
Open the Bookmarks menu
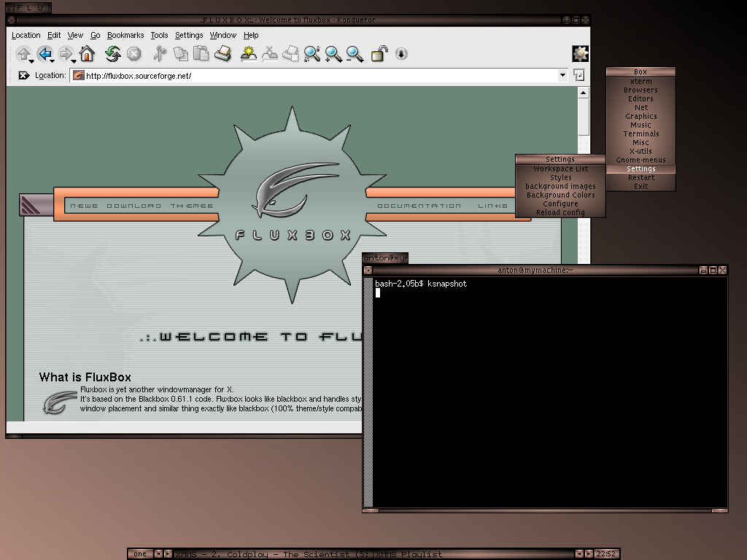coord(125,35)
